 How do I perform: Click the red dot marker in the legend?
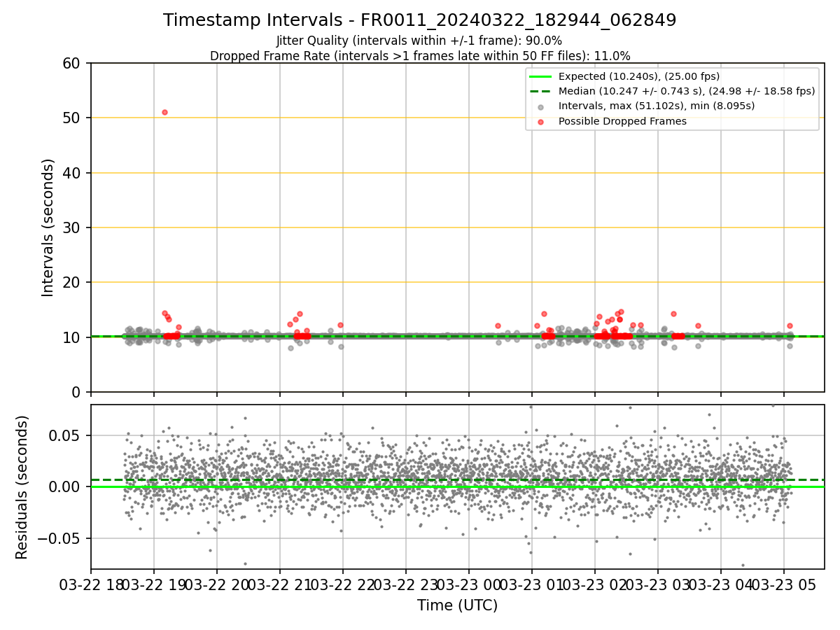(x=540, y=122)
